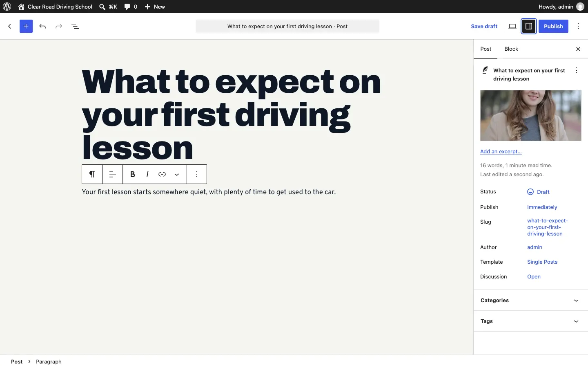This screenshot has height=368, width=588.
Task: Change Discussion setting Open
Action: click(x=534, y=277)
